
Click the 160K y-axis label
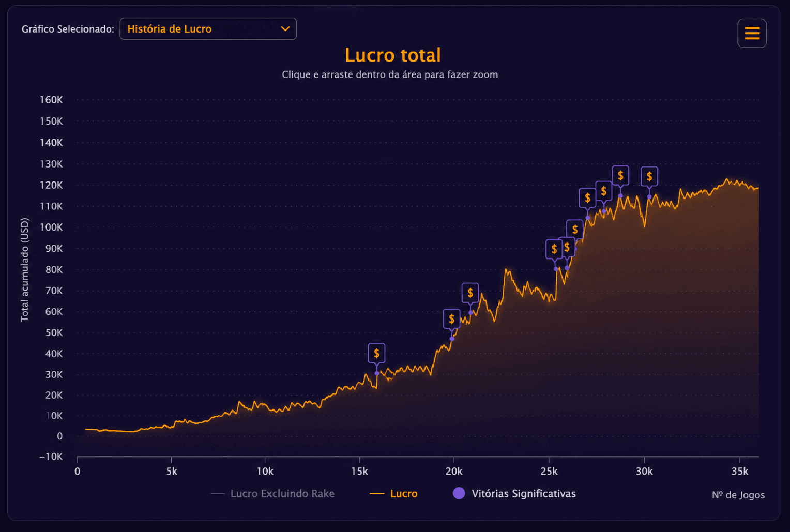(51, 100)
